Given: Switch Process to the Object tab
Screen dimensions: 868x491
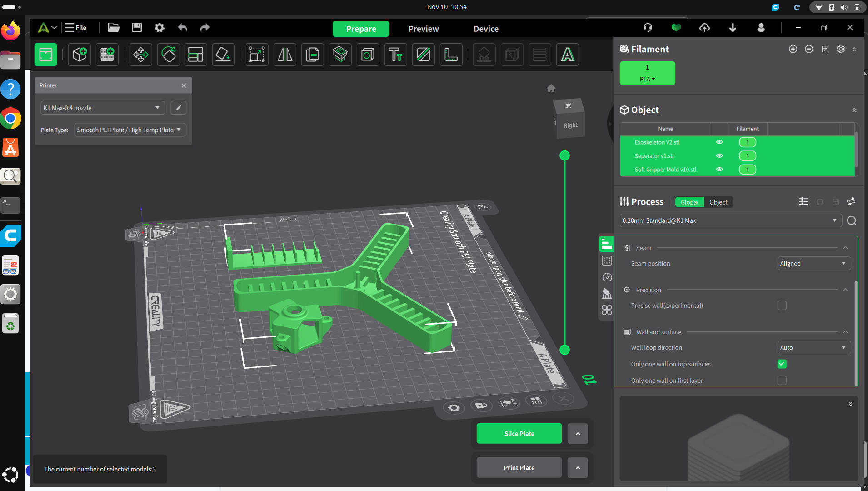Looking at the screenshot, I should (x=718, y=202).
